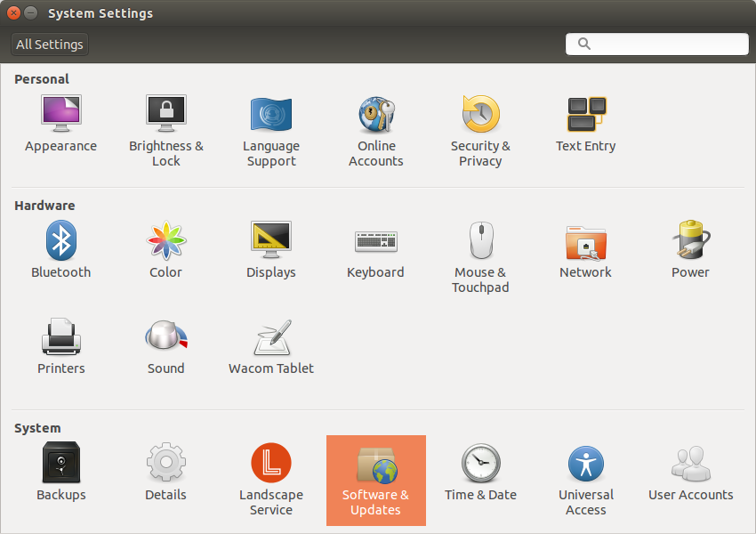Image resolution: width=756 pixels, height=534 pixels.
Task: Click the magnifier icon in search box
Action: [x=583, y=44]
